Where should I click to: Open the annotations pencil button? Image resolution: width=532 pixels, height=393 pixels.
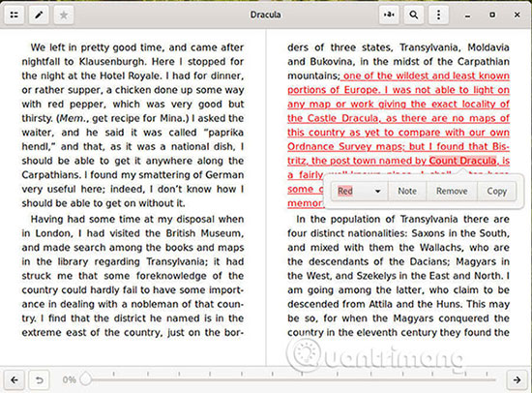(39, 15)
